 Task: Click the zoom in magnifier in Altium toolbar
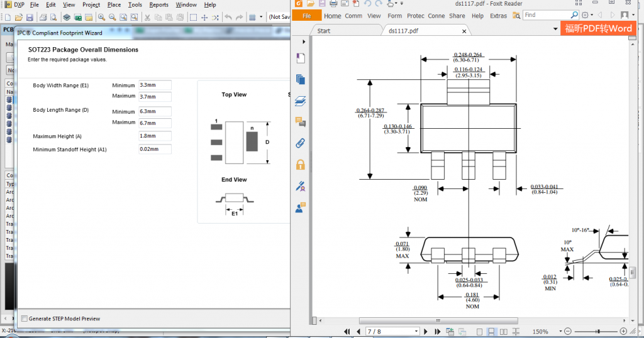pos(101,18)
